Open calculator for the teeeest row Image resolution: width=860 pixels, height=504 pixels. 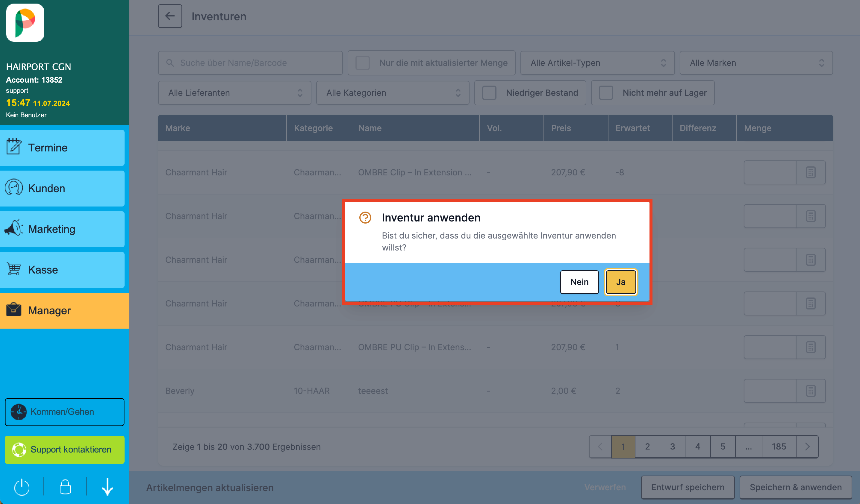pyautogui.click(x=811, y=391)
